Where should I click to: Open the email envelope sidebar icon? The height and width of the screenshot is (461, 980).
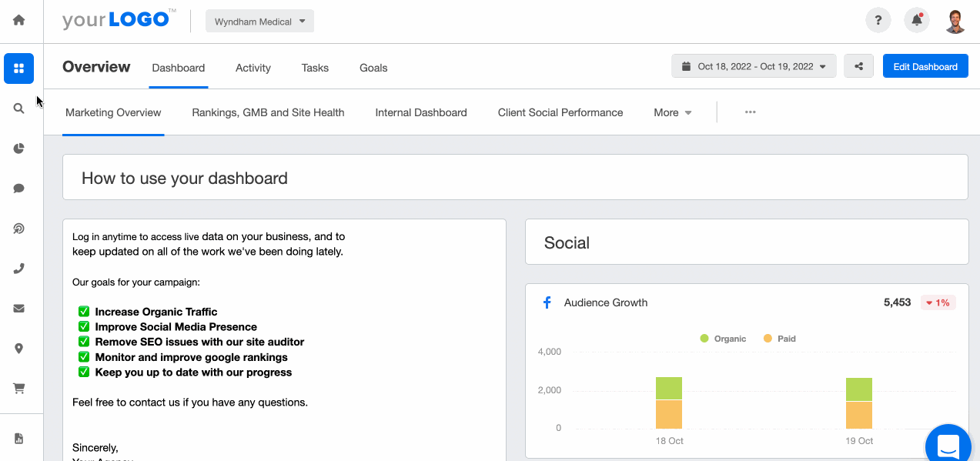(18, 309)
